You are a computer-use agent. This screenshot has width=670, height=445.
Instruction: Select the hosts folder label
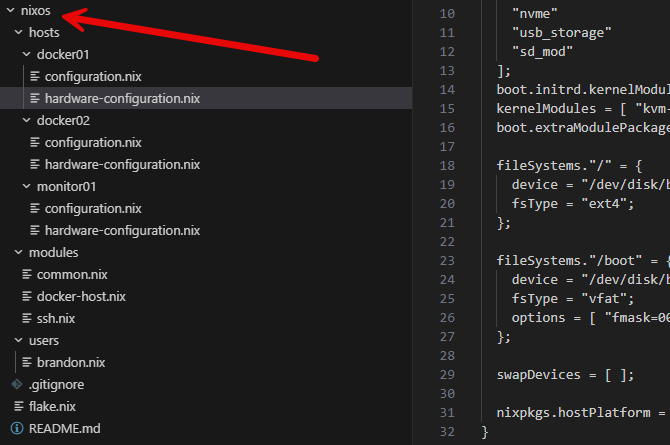(44, 32)
